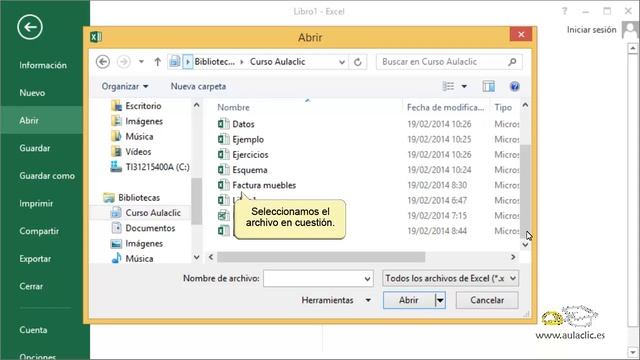Viewport: 640px width, 360px height.
Task: Focus the Buscar en Curso Aulaclic field
Action: (449, 62)
